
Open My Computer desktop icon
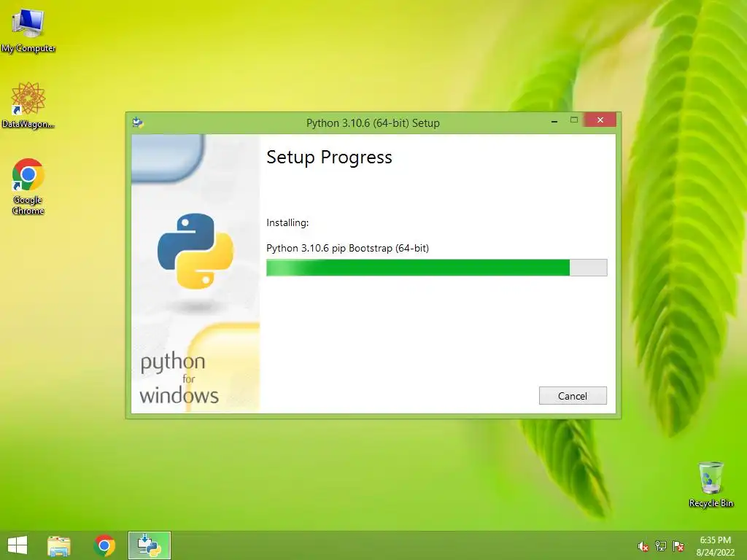pyautogui.click(x=28, y=31)
